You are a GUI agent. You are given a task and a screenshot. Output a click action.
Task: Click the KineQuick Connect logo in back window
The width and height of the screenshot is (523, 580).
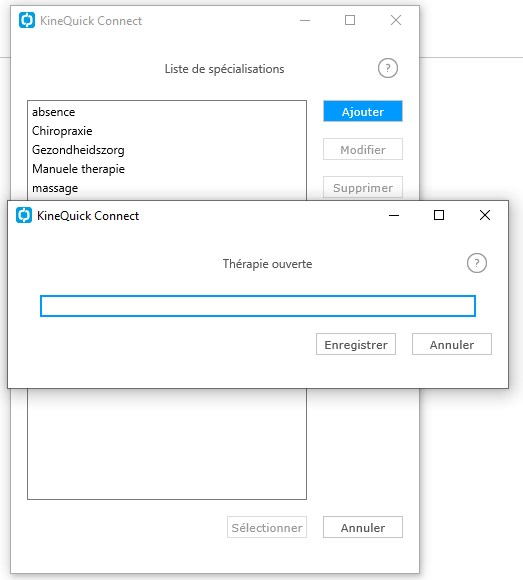pyautogui.click(x=27, y=20)
